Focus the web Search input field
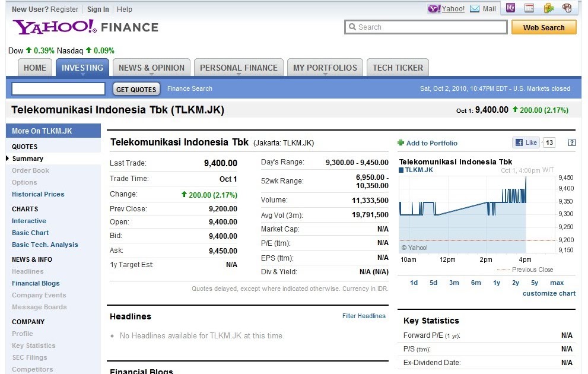The image size is (588, 374). [425, 27]
